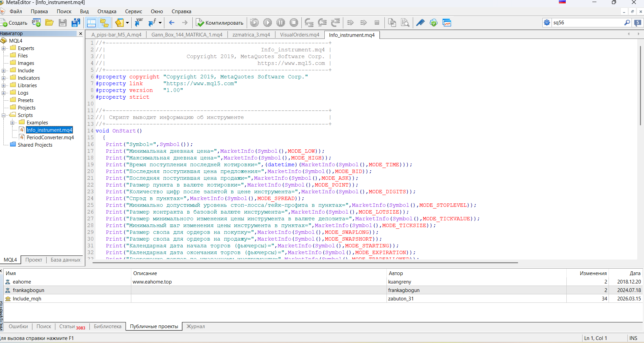Open the Сервис menu
644x343 pixels.
pos(134,11)
